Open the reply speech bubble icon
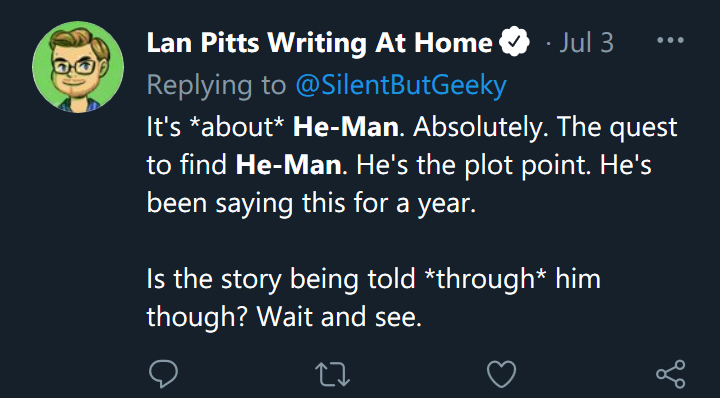This screenshot has width=720, height=398. pos(163,374)
